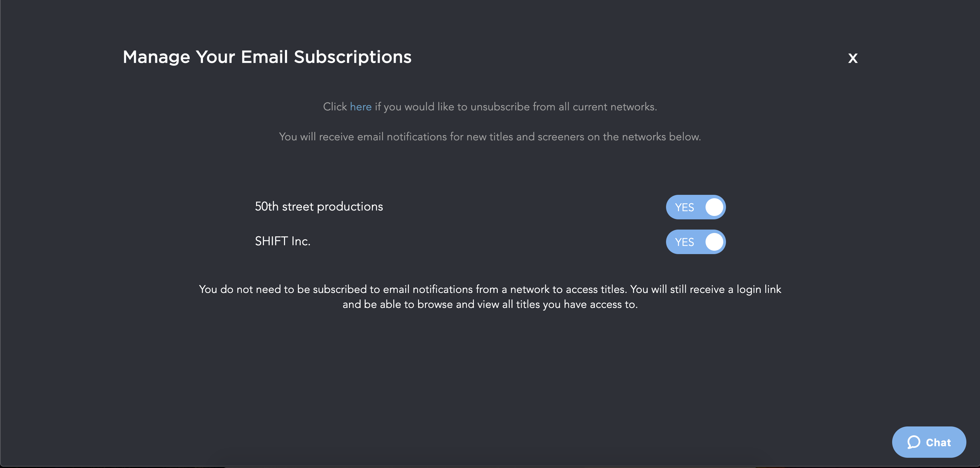Click the 'Manage Your Email Subscriptions' heading

click(267, 58)
